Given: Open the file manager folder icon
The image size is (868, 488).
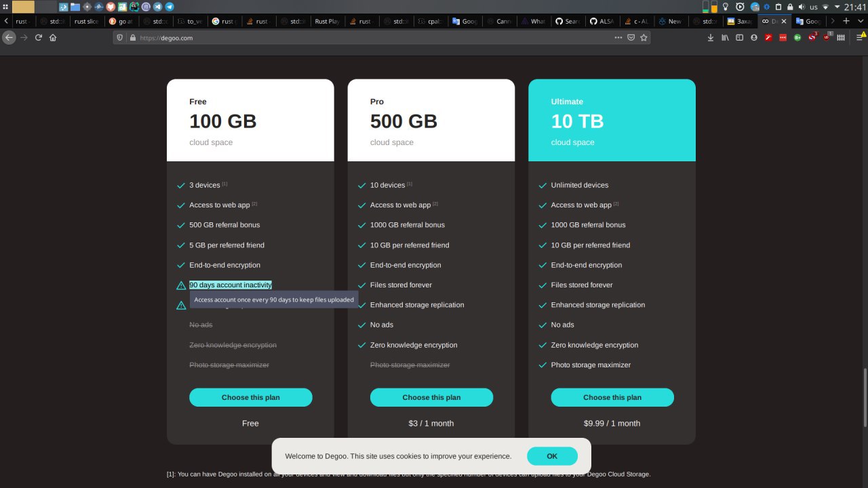Looking at the screenshot, I should coord(75,7).
